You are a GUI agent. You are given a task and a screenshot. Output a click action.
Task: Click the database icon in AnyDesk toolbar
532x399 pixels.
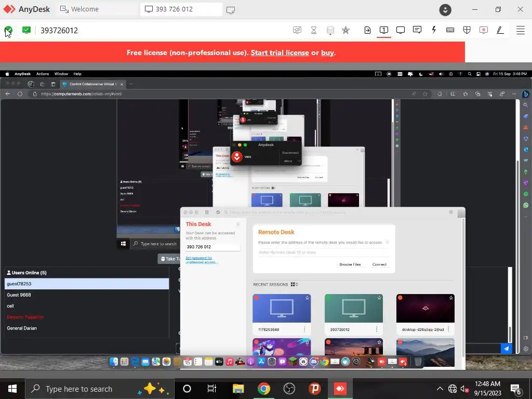click(330, 30)
